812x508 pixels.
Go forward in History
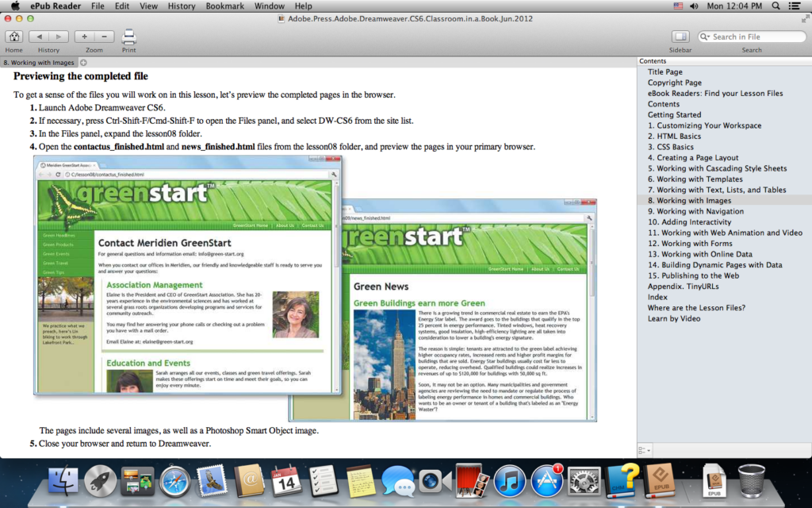tap(59, 37)
